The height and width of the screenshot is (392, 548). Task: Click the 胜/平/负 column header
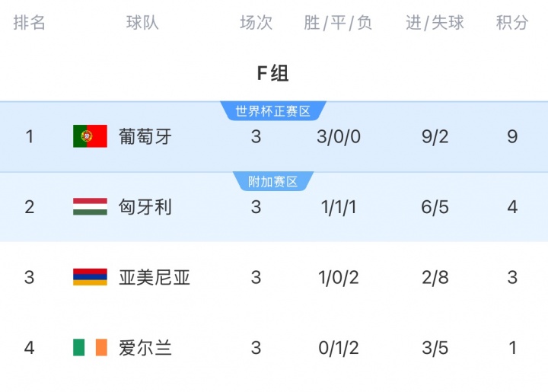click(338, 23)
